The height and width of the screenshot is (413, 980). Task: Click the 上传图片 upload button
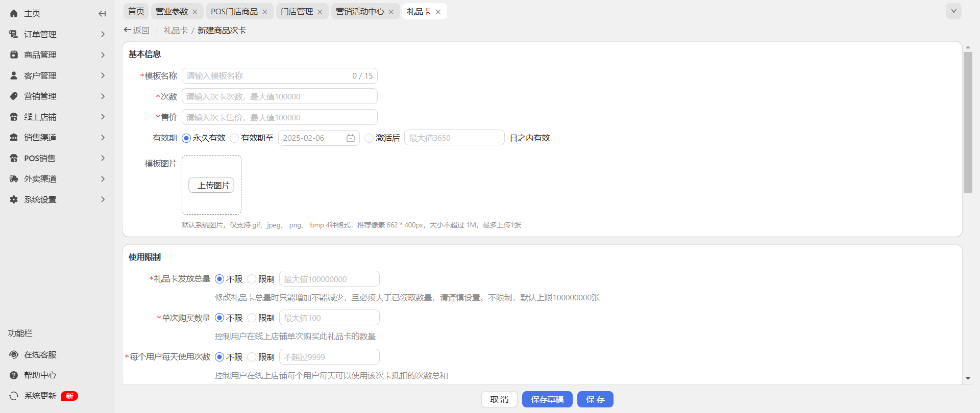tap(211, 185)
